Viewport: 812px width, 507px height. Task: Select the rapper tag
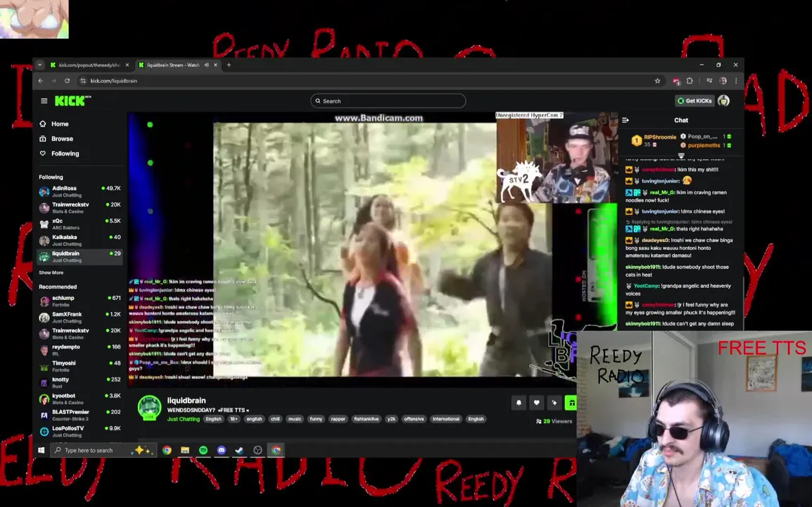pos(338,419)
